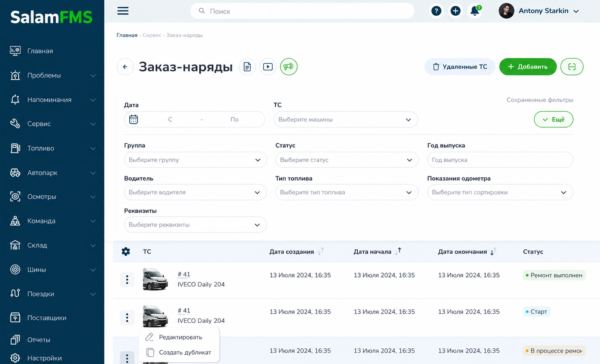Image resolution: width=600 pixels, height=364 pixels.
Task: Open the document icon next to title
Action: tap(247, 67)
